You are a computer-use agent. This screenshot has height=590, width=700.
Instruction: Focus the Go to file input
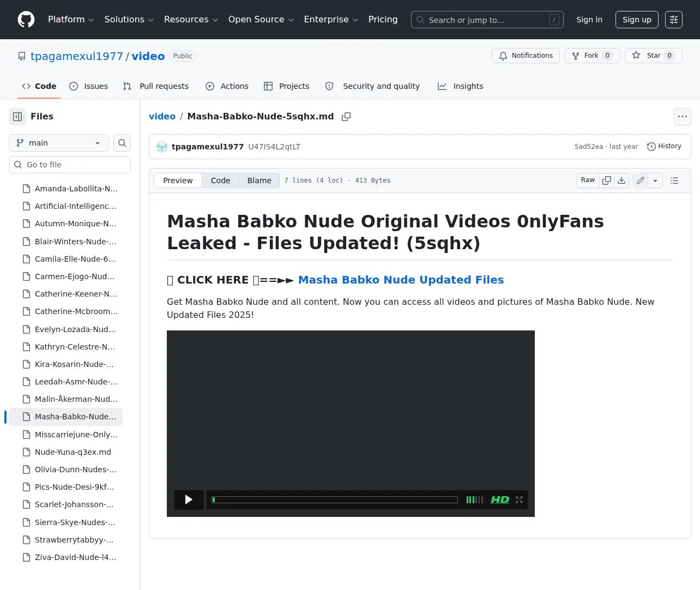(x=70, y=165)
